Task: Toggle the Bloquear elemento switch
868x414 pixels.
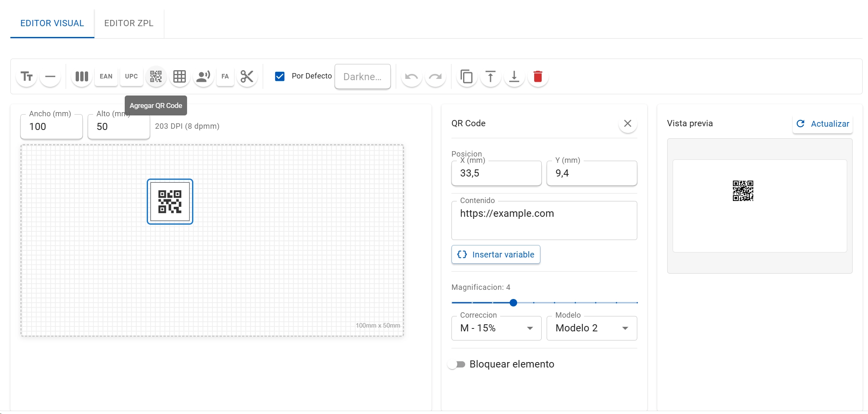Action: [456, 365]
